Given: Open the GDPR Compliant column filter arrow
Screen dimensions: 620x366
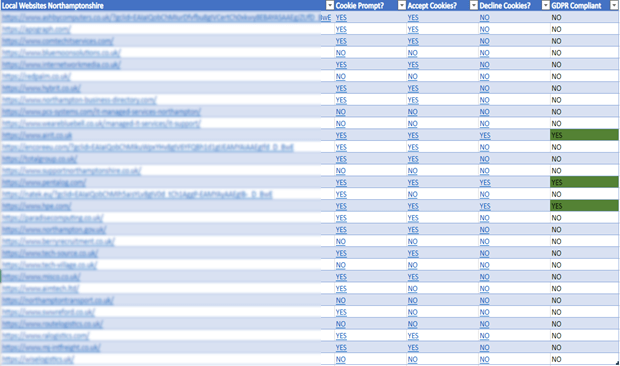Looking at the screenshot, I should click(614, 6).
